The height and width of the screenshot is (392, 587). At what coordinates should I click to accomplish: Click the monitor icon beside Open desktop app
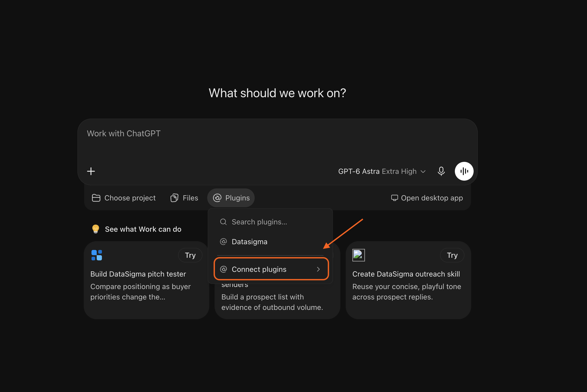[394, 198]
